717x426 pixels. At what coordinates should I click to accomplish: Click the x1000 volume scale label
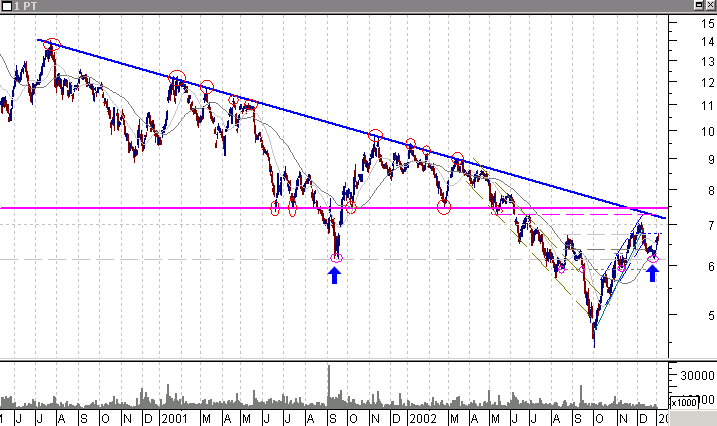click(x=684, y=402)
